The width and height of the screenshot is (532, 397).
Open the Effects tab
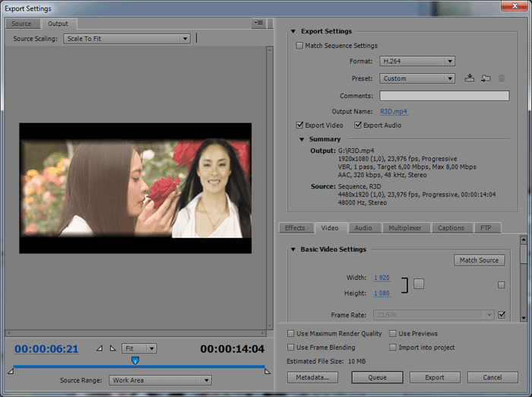pos(295,228)
